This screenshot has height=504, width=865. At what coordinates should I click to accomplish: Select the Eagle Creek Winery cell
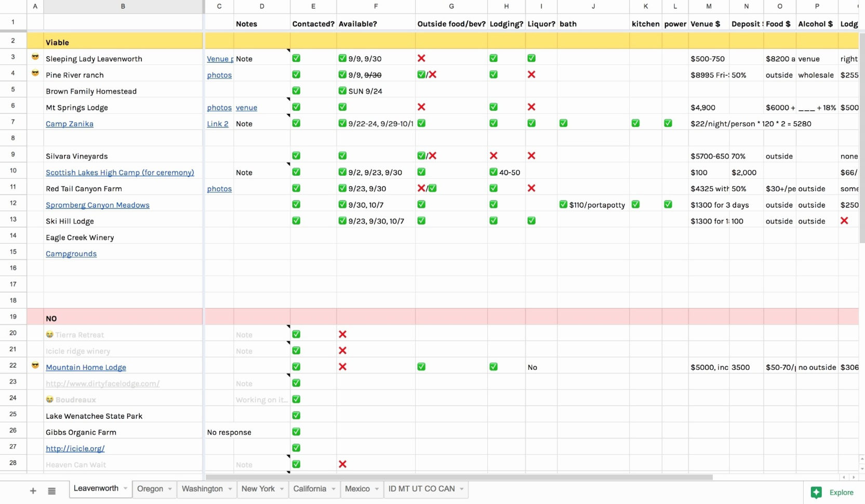[80, 237]
